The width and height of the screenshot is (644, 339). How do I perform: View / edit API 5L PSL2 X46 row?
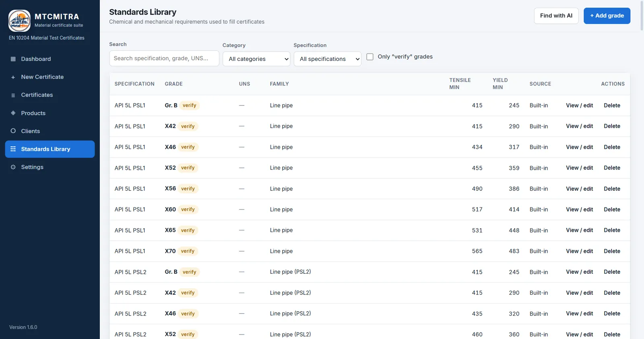coord(579,314)
